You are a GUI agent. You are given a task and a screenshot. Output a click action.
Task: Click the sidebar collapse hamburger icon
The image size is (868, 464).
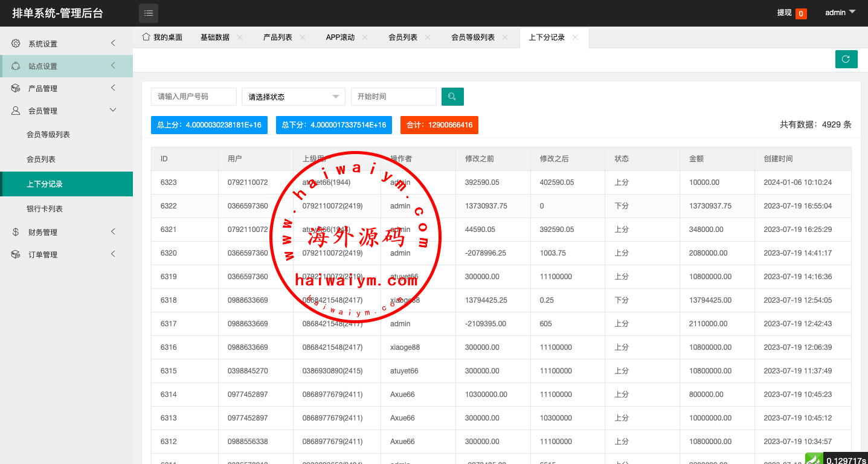point(149,13)
